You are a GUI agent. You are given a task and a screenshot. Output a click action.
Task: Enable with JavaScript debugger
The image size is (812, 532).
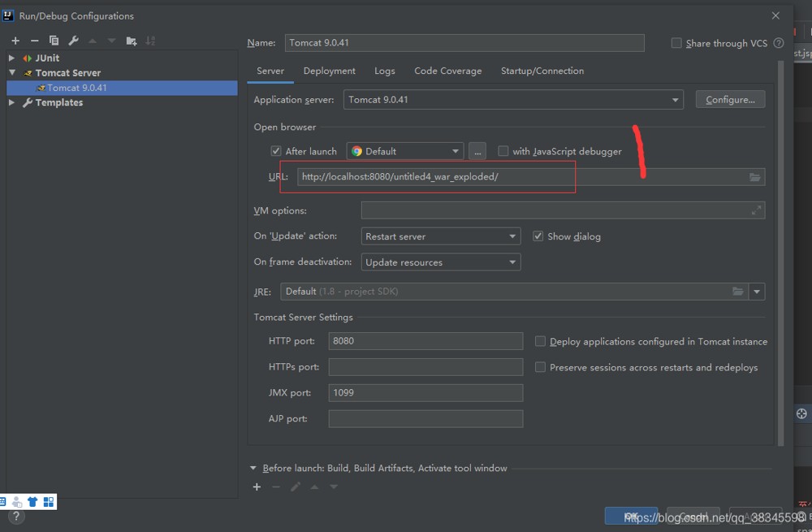click(503, 151)
